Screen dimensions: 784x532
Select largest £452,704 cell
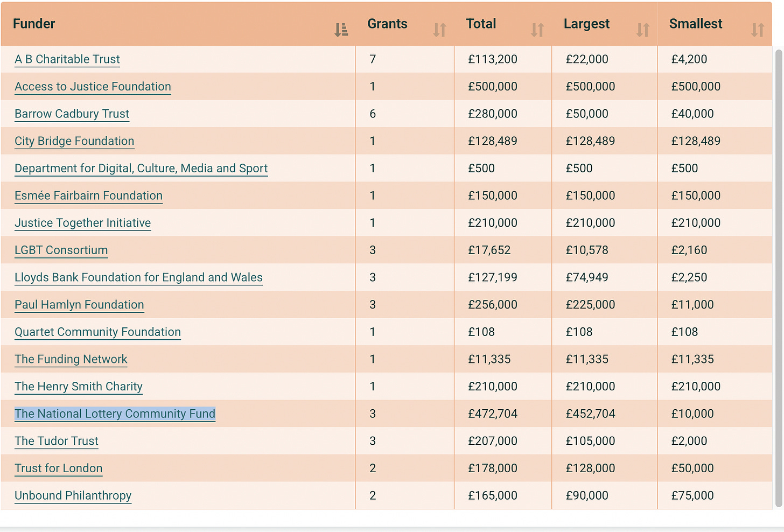590,414
